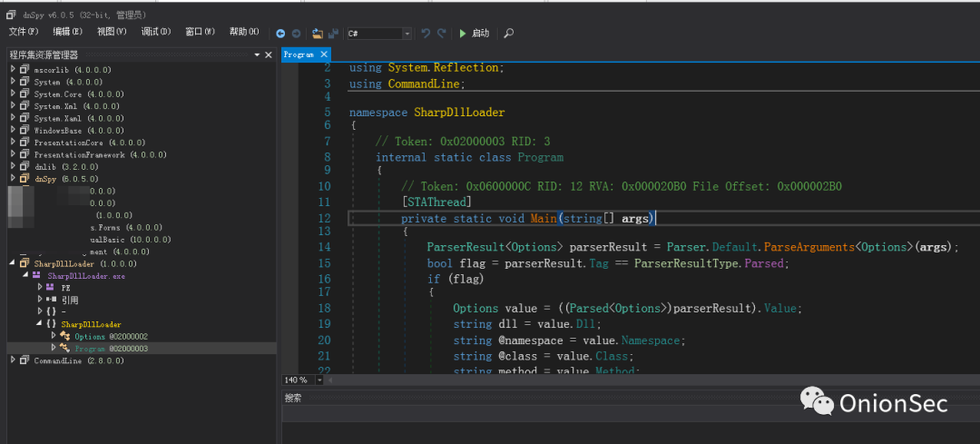Navigate backward with the blue arrow
980x444 pixels.
tap(280, 34)
